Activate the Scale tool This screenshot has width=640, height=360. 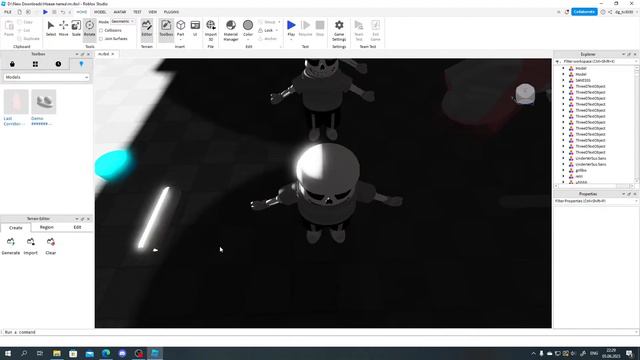(x=76, y=28)
